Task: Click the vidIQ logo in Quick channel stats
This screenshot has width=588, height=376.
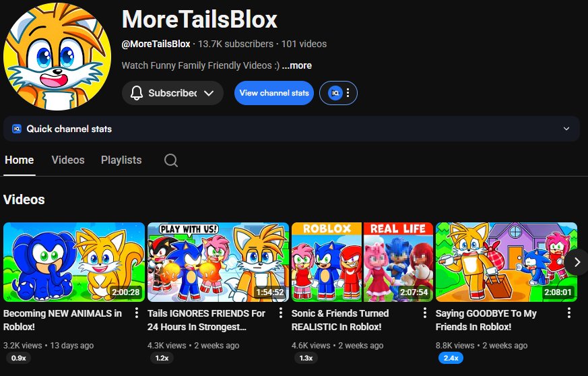Action: click(x=17, y=129)
